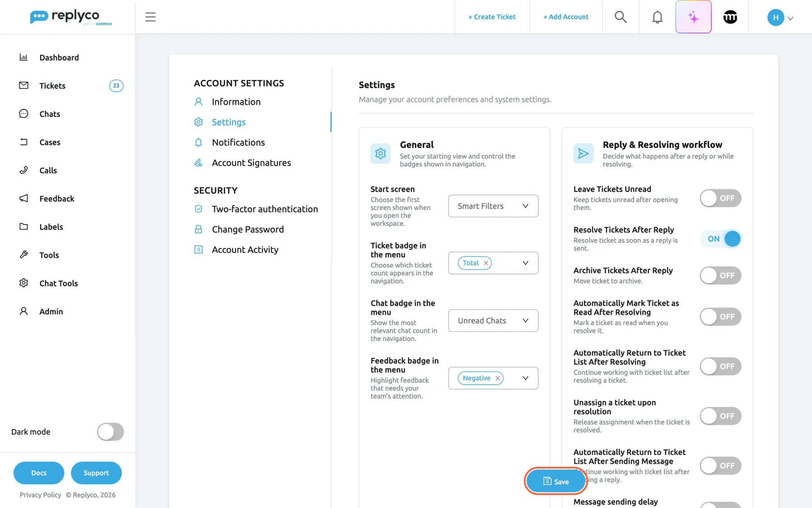This screenshot has height=508, width=812.
Task: Remove the Negative tag
Action: pos(498,378)
